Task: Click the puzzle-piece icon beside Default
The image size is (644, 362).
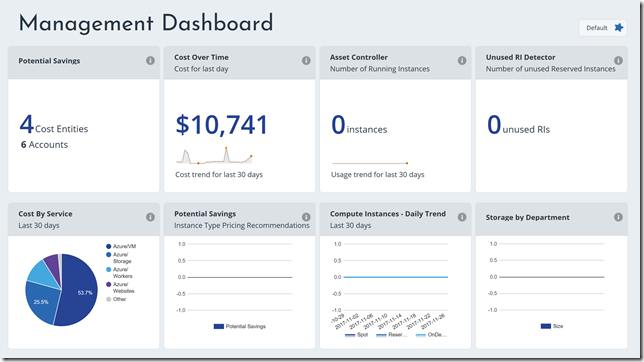Action: pos(619,28)
